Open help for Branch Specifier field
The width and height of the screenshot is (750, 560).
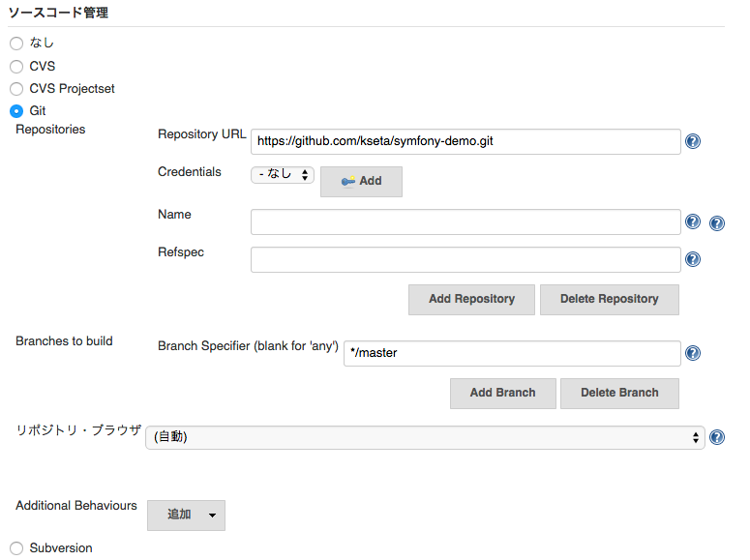pos(693,353)
